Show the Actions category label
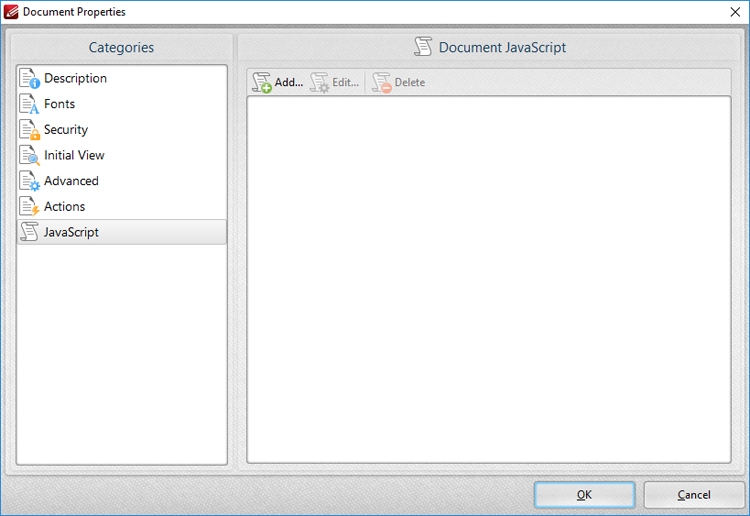The width and height of the screenshot is (750, 516). pos(65,207)
